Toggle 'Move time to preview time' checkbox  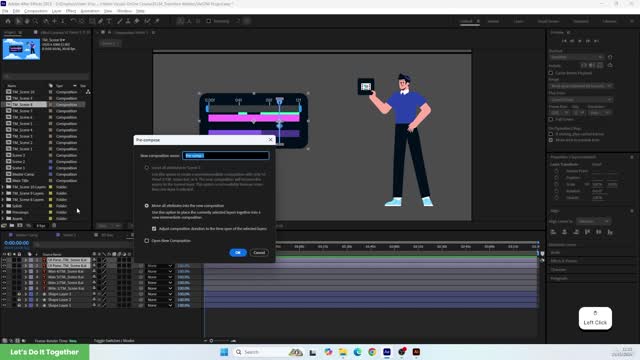click(551, 140)
